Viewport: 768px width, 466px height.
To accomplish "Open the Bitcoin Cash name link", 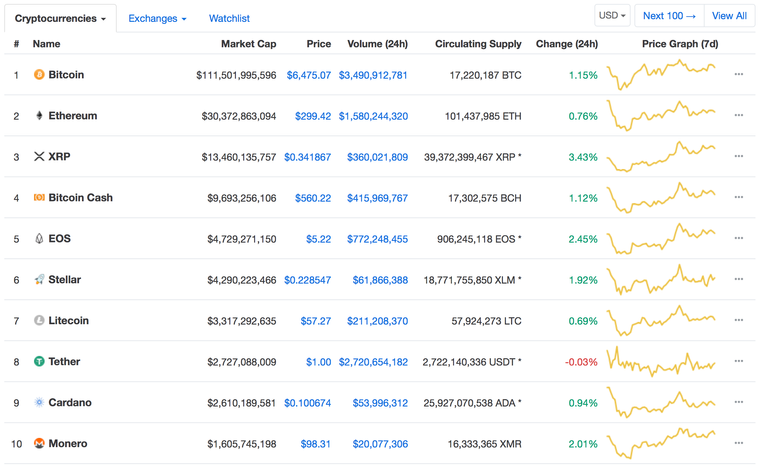I will pos(81,197).
